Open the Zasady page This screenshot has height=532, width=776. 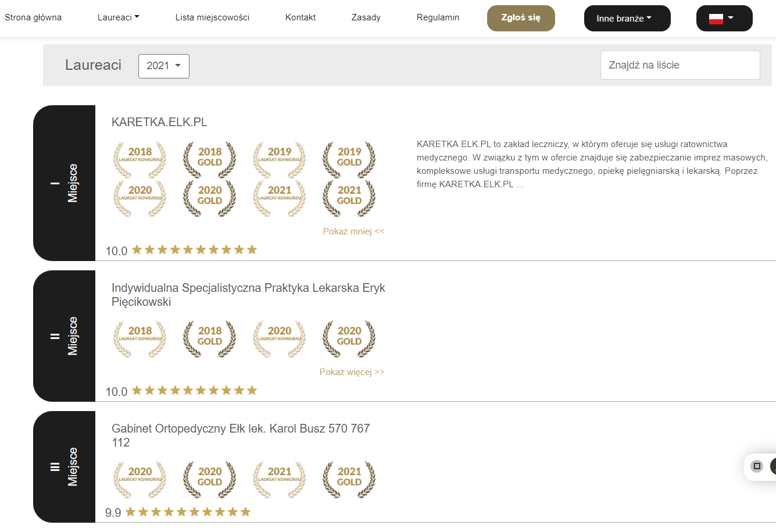pyautogui.click(x=366, y=17)
